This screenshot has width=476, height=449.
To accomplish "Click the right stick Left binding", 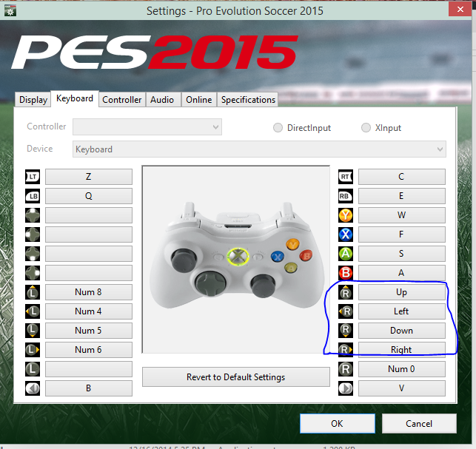I will click(402, 311).
